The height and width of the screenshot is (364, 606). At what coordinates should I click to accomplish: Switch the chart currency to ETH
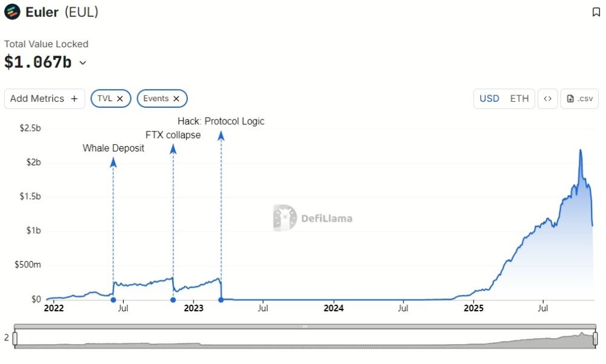click(519, 98)
